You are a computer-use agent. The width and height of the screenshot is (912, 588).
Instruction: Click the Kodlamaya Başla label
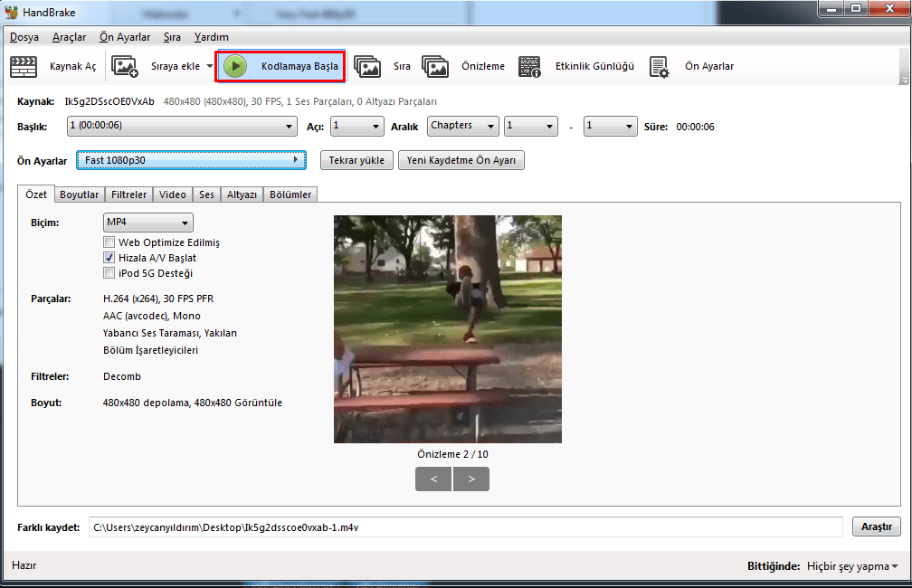299,66
